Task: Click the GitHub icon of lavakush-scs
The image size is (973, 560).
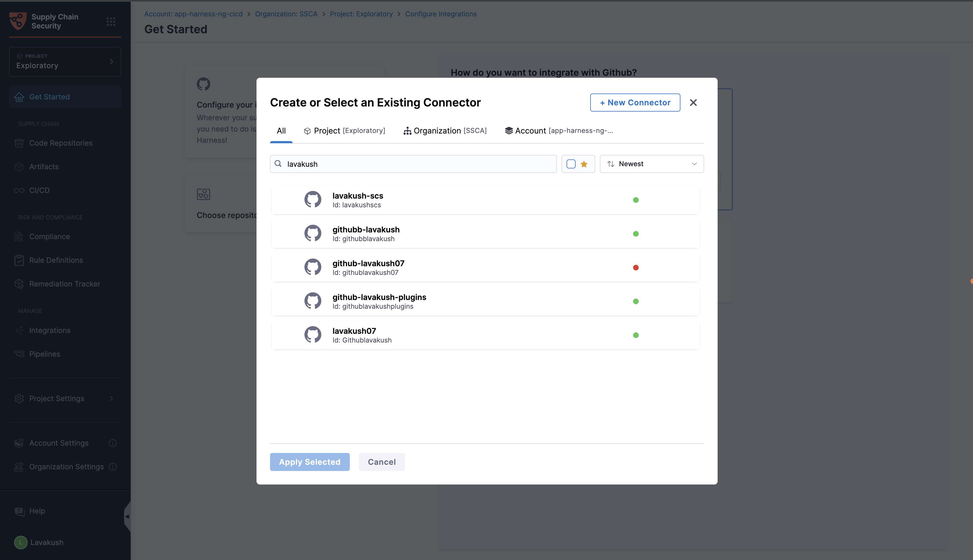Action: click(313, 200)
